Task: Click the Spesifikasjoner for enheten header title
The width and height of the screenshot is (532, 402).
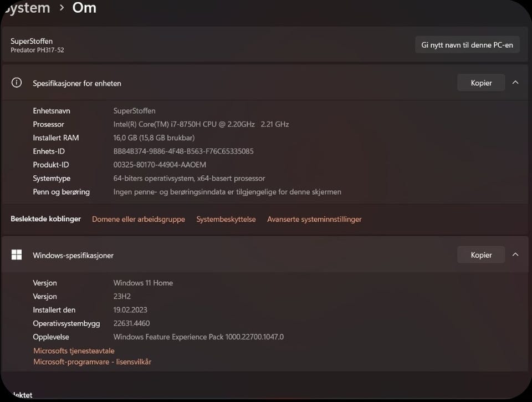Action: 76,83
